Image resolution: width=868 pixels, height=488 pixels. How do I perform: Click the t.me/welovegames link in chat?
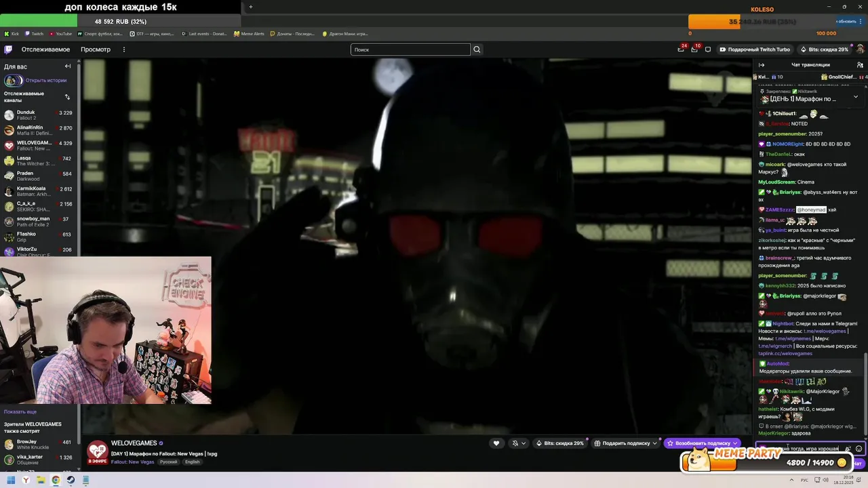click(x=823, y=331)
